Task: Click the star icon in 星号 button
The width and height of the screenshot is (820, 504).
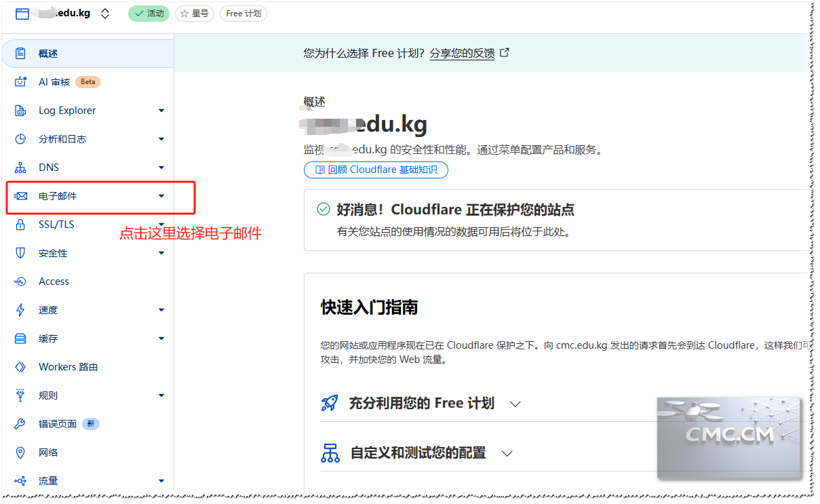Action: pyautogui.click(x=184, y=14)
